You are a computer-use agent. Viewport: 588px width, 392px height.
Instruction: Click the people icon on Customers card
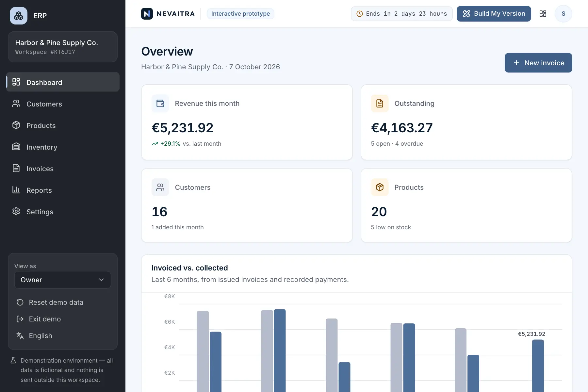(x=160, y=187)
